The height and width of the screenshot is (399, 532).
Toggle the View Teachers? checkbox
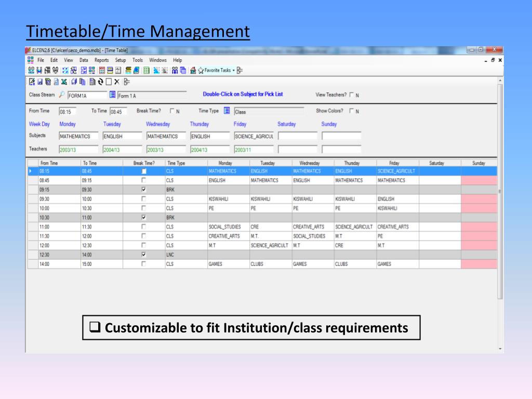[x=352, y=95]
